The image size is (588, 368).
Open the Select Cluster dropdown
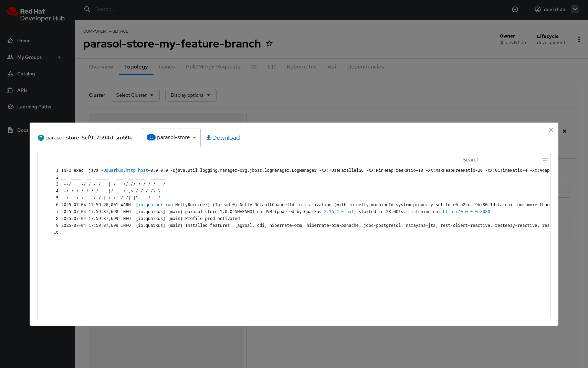click(x=135, y=95)
